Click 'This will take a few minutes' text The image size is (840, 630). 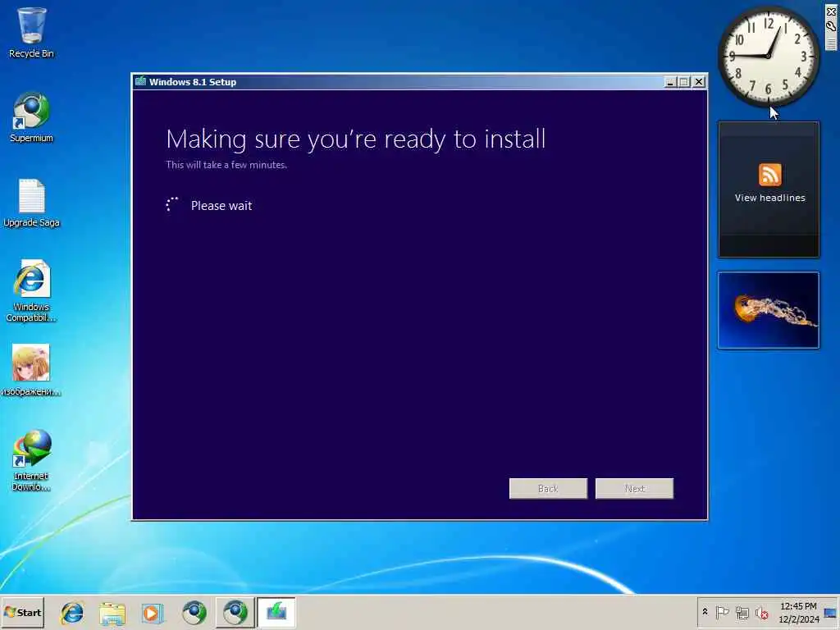[x=226, y=165]
